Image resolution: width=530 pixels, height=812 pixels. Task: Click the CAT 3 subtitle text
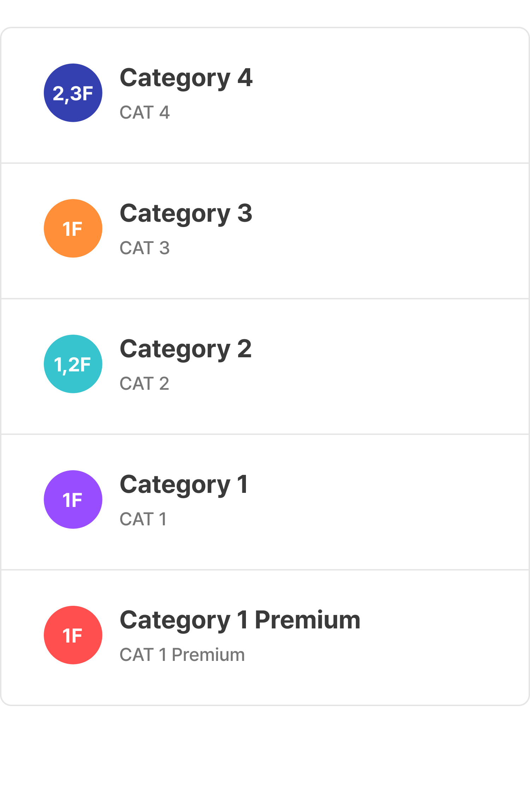pos(145,248)
